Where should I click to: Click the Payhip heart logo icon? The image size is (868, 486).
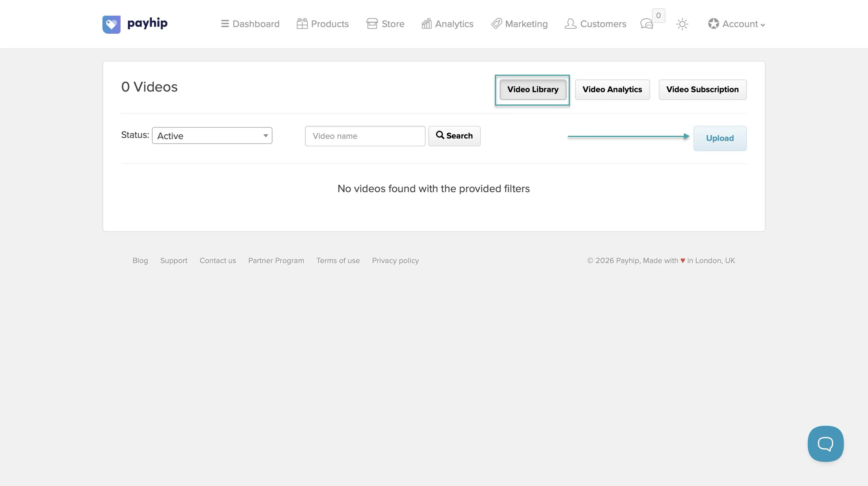point(111,24)
